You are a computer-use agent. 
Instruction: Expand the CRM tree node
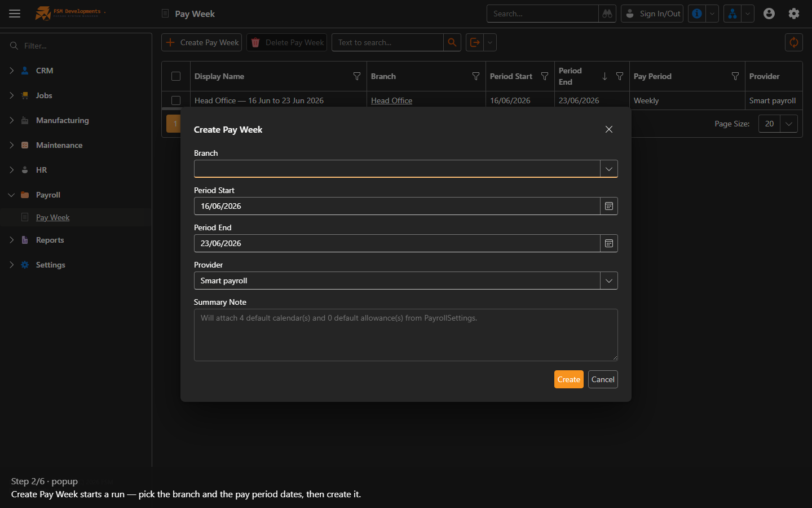pos(11,71)
